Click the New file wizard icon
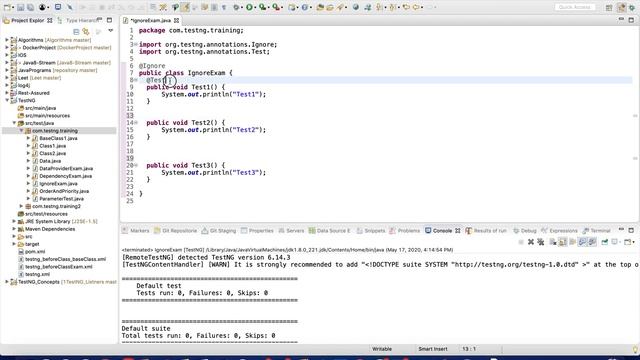The image size is (640, 360). (x=7, y=7)
